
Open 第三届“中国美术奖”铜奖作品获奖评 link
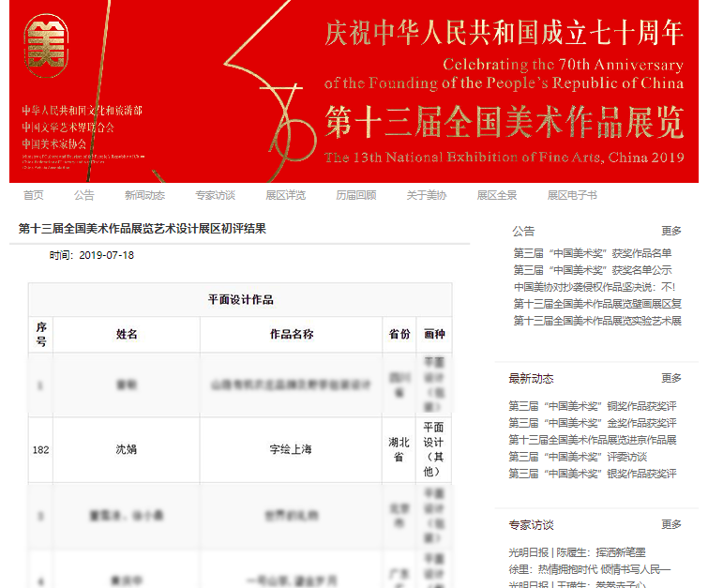click(x=593, y=406)
